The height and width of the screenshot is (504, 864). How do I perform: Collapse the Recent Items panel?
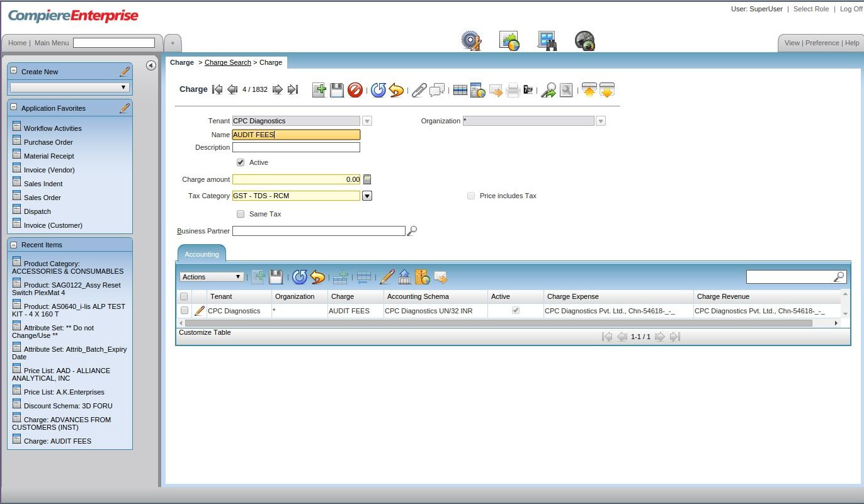click(x=14, y=244)
